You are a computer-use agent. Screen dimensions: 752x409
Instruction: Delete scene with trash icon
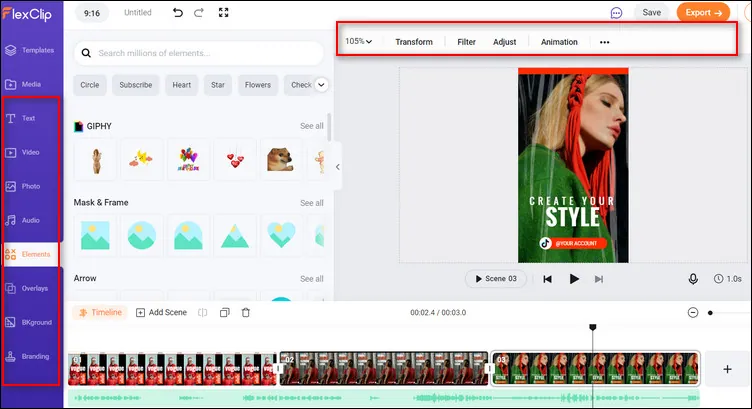coord(246,313)
